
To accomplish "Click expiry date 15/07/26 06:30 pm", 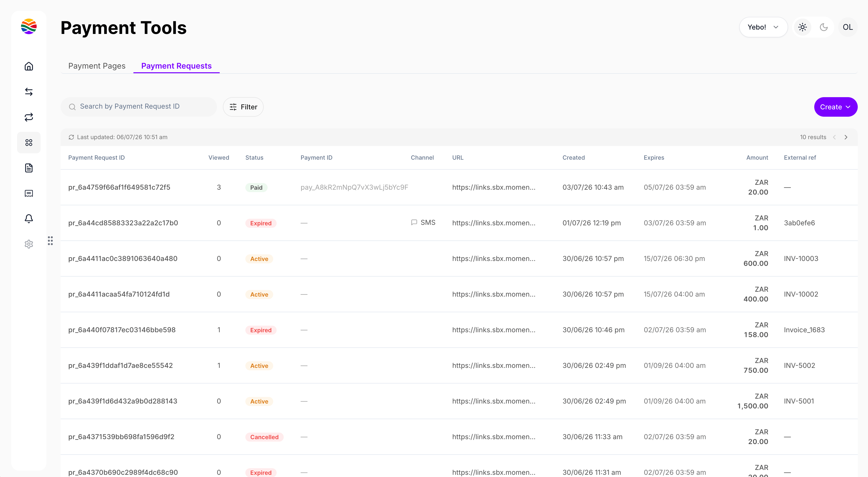I will [674, 259].
